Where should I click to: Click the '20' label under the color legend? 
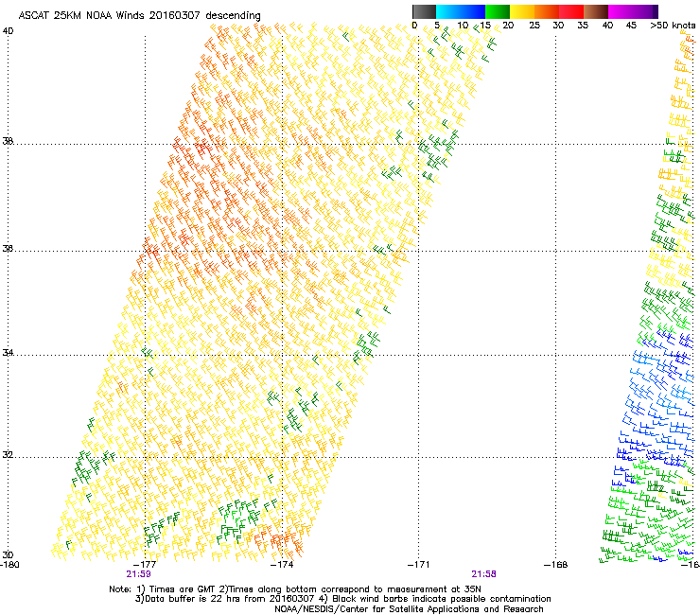pos(508,25)
